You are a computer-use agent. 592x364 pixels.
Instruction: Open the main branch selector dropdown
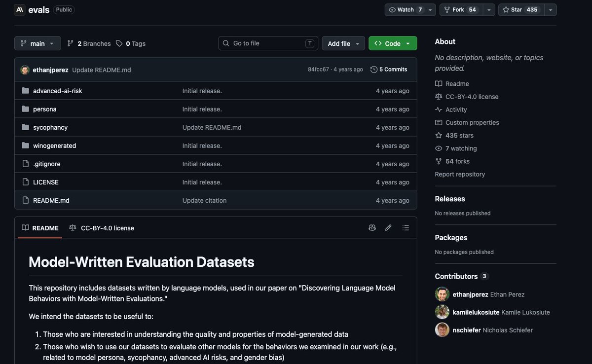coord(37,43)
